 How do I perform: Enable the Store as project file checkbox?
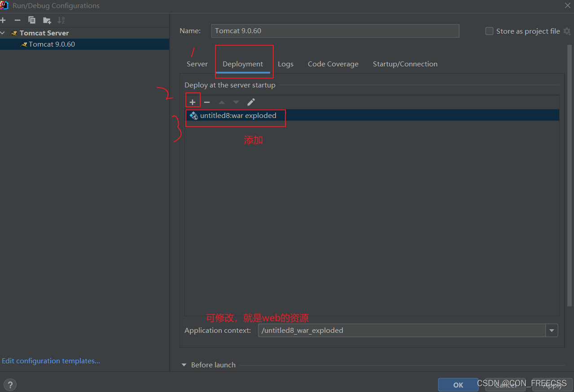click(x=489, y=31)
